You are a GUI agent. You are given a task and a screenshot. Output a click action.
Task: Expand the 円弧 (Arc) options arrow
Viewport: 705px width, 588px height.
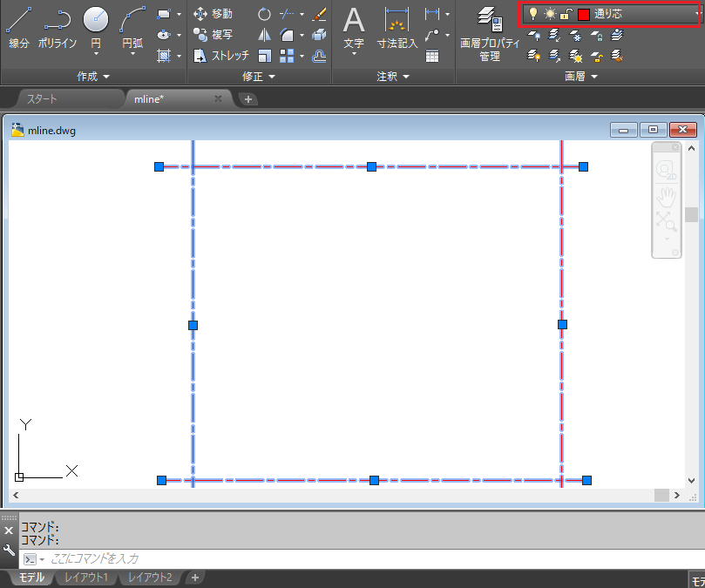[132, 54]
